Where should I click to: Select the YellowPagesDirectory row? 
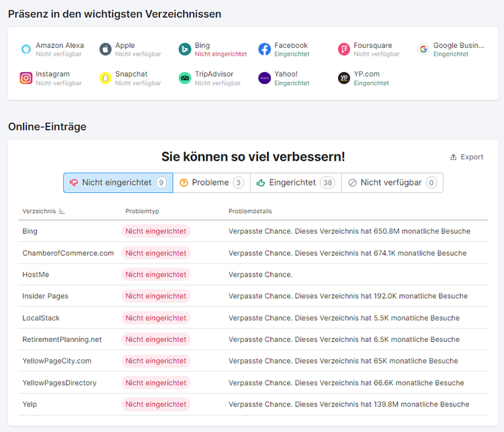tap(253, 383)
